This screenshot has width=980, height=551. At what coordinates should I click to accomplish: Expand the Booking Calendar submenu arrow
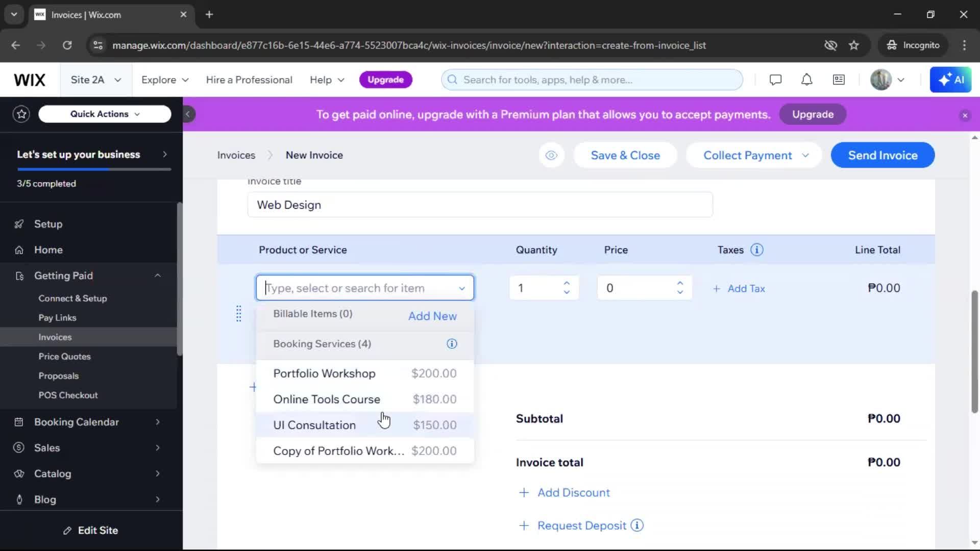pyautogui.click(x=158, y=422)
